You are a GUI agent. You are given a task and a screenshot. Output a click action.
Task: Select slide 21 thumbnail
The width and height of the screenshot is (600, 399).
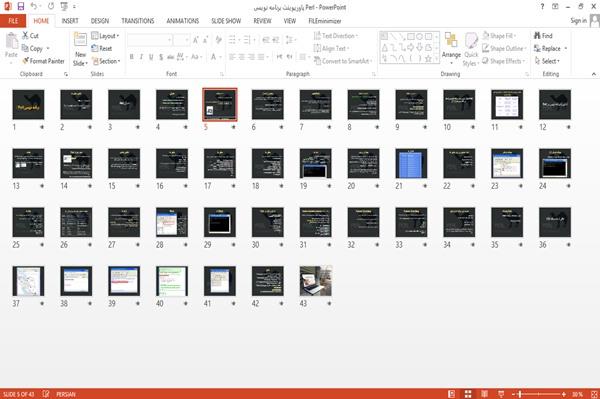point(411,163)
